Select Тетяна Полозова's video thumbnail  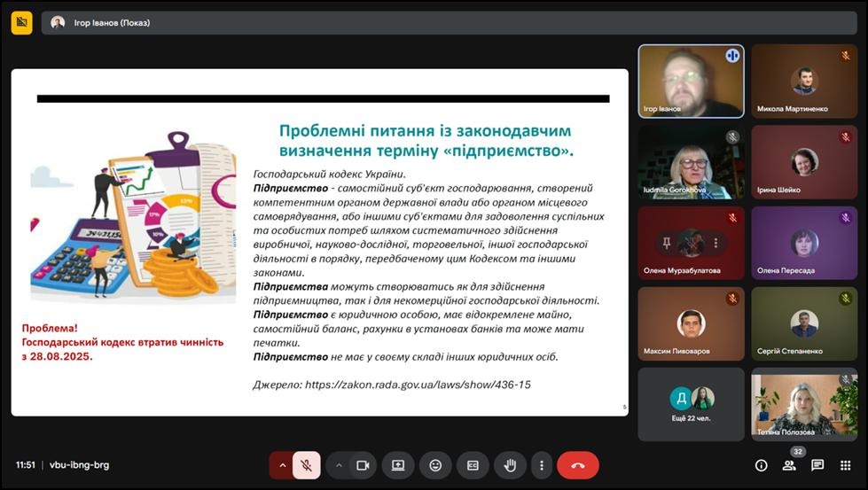tap(804, 404)
